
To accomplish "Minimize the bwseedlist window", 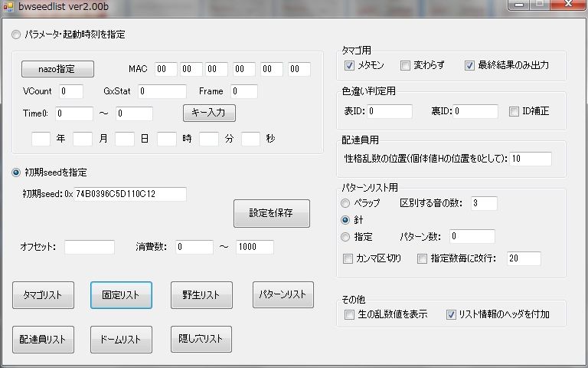I will pyautogui.click(x=519, y=4).
